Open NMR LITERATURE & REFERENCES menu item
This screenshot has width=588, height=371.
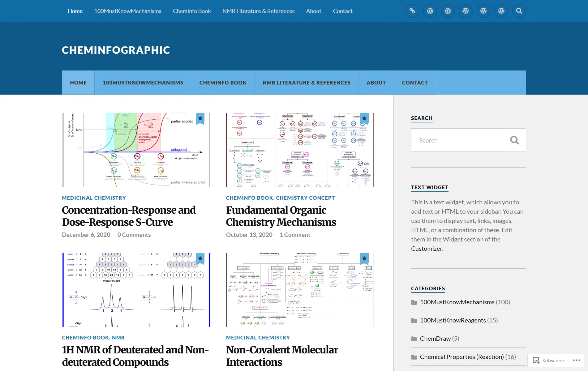pos(306,83)
